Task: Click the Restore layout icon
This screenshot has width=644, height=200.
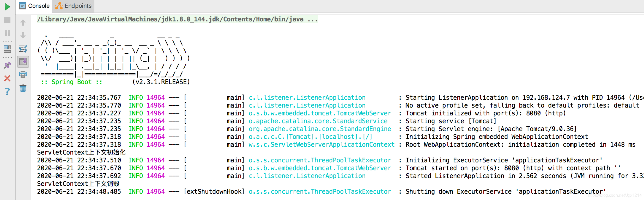Action: [7, 49]
